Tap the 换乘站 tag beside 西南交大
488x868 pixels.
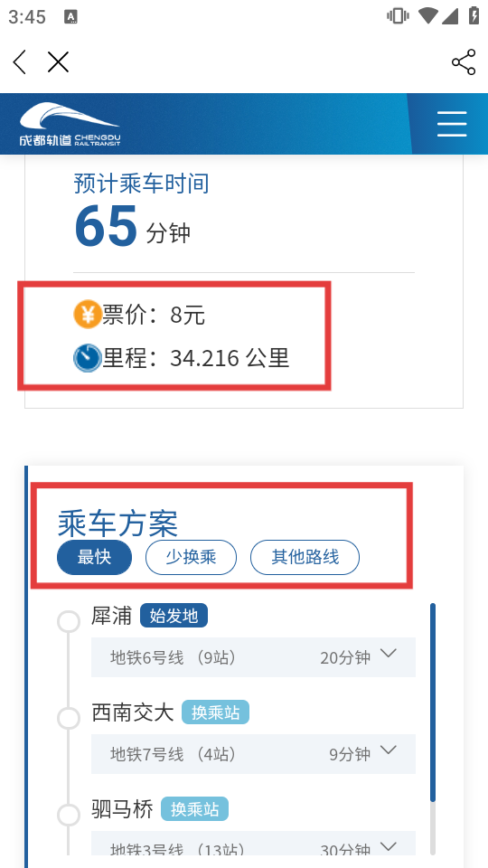coord(215,712)
